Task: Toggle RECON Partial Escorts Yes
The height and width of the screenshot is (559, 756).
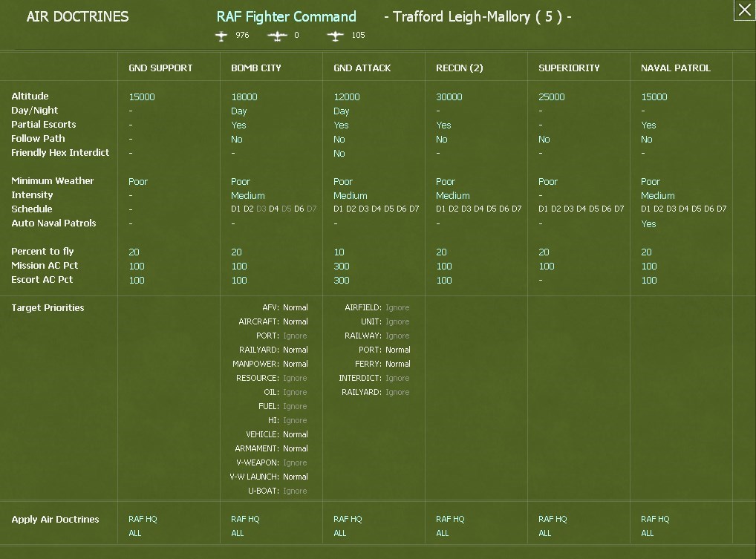Action: pyautogui.click(x=443, y=125)
